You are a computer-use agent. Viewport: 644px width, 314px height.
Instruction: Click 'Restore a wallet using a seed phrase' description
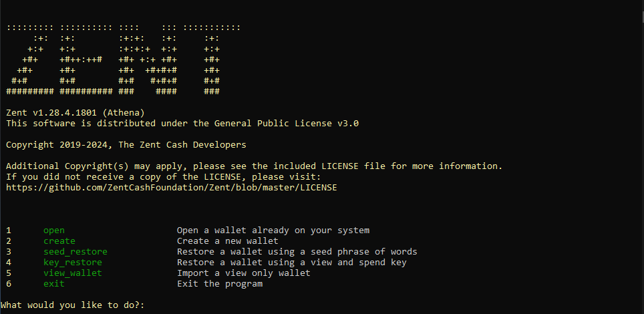point(297,251)
